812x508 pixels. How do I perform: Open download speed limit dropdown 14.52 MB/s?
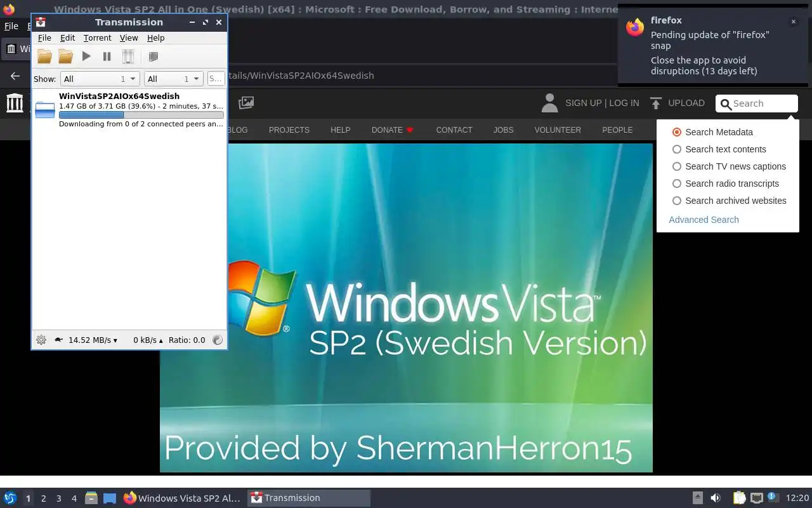click(x=93, y=340)
